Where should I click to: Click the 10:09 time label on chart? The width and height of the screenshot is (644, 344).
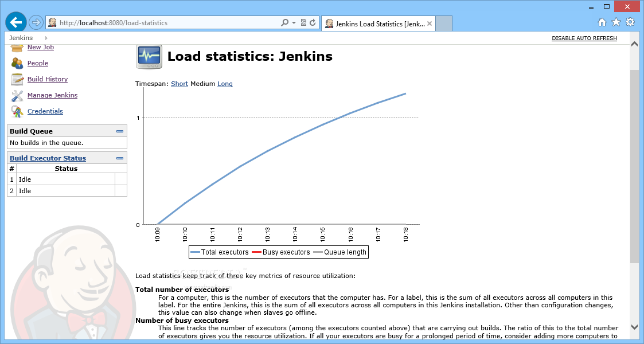tap(158, 234)
